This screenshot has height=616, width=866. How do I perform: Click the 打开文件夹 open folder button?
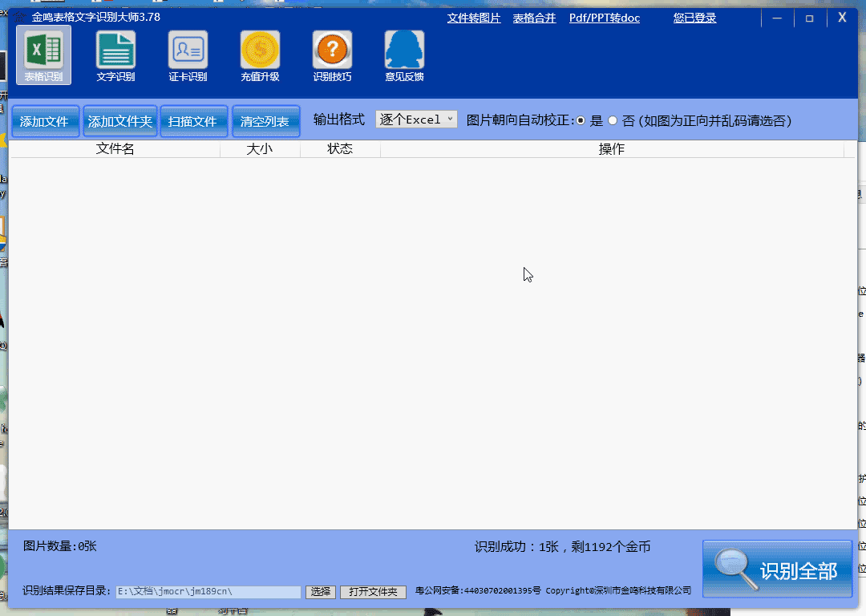[374, 592]
